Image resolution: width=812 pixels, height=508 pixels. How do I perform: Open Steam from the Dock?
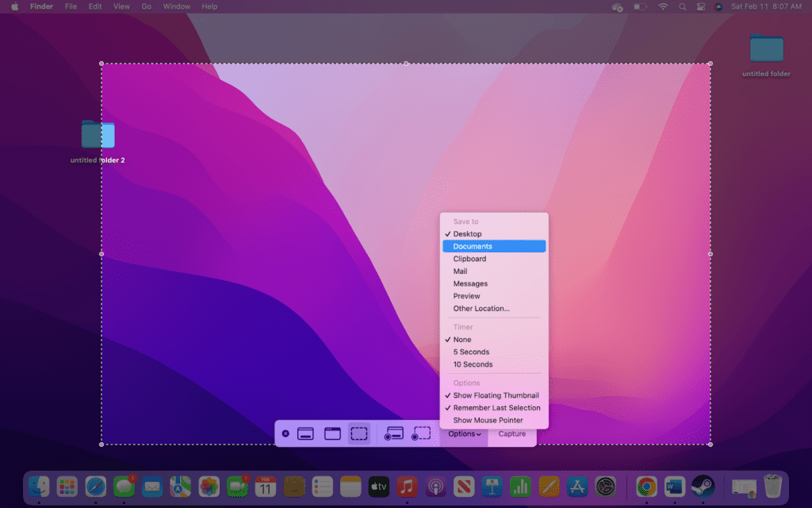(x=703, y=487)
